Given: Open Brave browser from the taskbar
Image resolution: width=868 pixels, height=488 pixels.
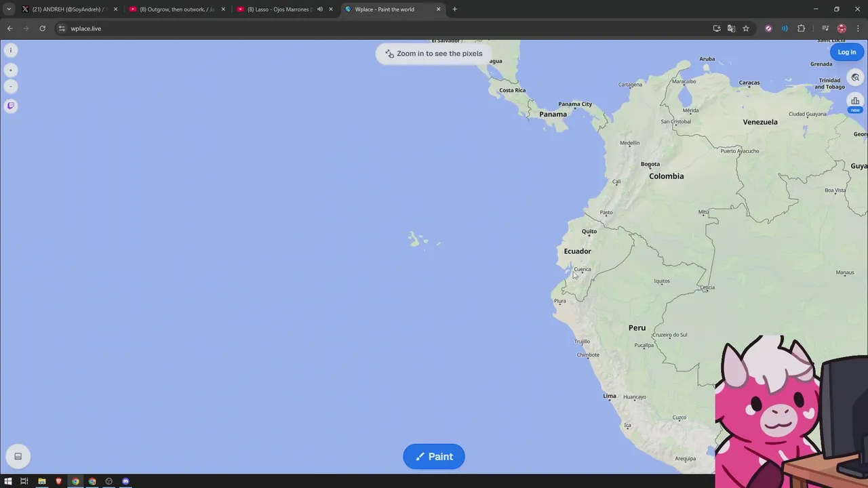Looking at the screenshot, I should pos(59,481).
